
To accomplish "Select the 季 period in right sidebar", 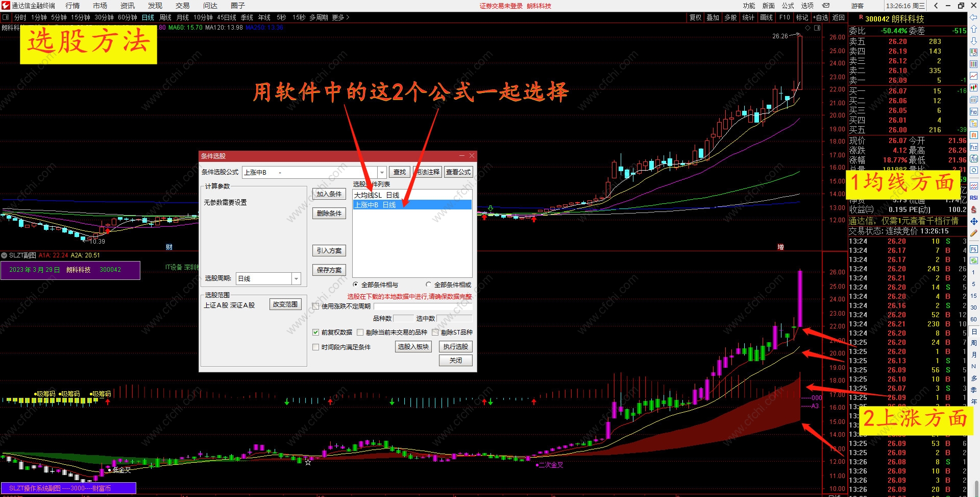I will pos(974,390).
